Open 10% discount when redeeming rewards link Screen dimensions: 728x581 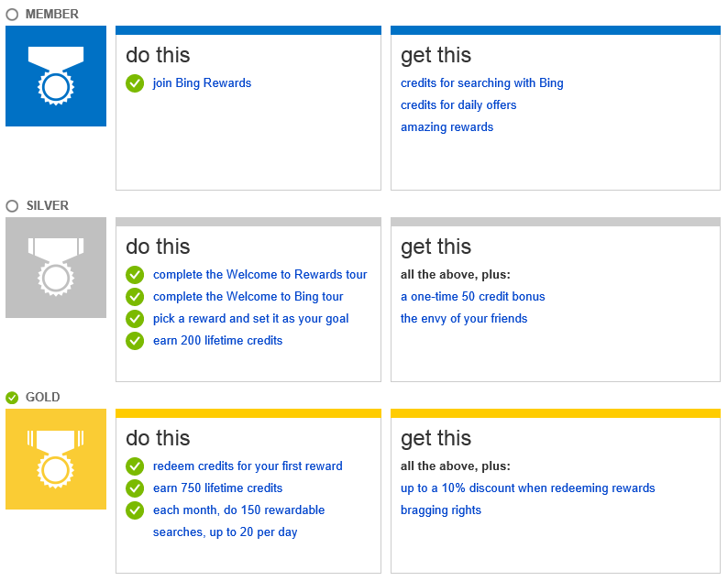click(x=527, y=488)
